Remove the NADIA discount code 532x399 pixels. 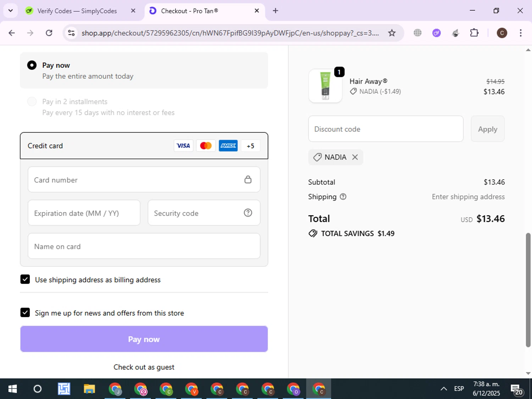point(355,157)
